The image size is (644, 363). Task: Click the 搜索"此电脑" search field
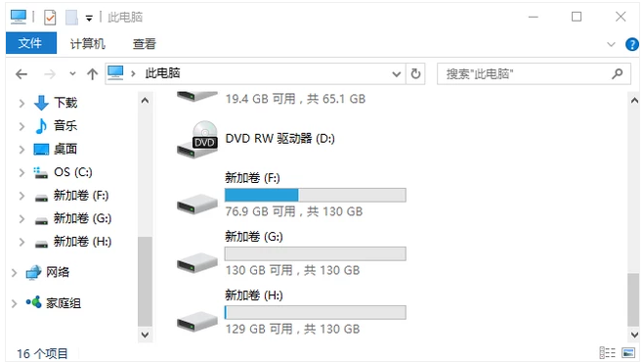point(526,74)
